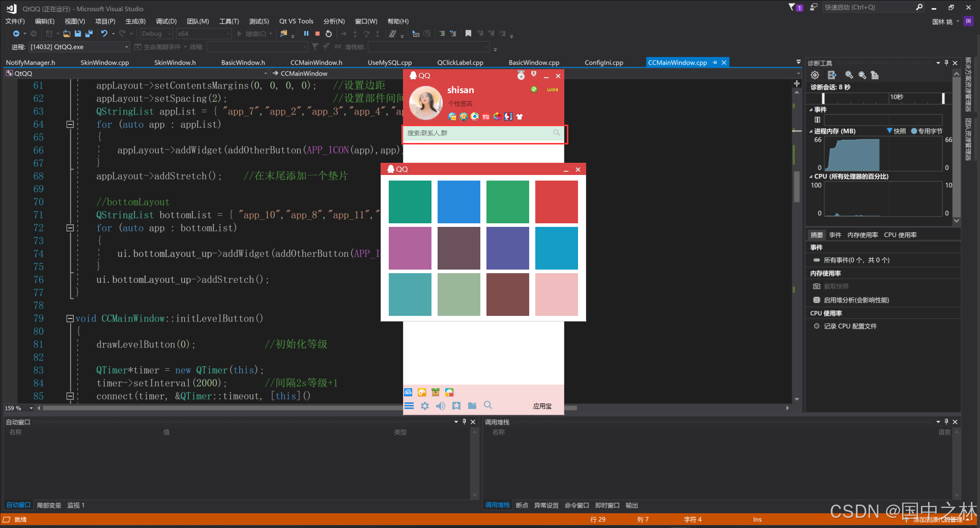
Task: Open the x64 platform dropdown
Action: tap(204, 34)
